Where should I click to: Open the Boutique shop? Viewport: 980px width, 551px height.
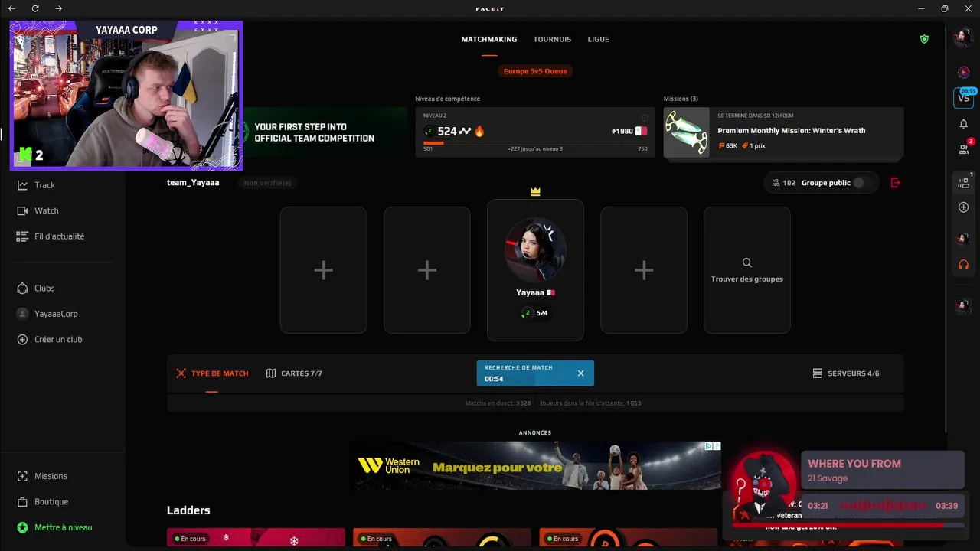pos(43,502)
